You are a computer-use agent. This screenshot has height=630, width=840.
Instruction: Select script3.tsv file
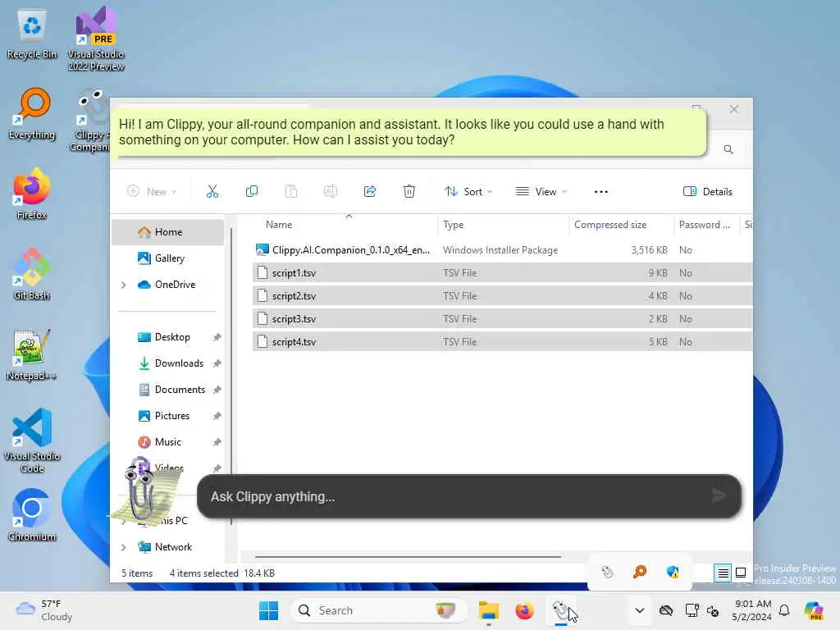503,319
